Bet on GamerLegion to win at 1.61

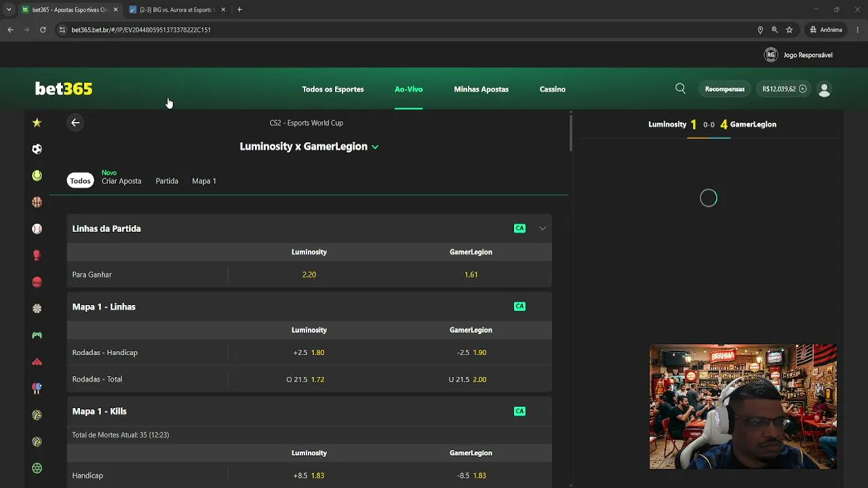[x=471, y=274]
